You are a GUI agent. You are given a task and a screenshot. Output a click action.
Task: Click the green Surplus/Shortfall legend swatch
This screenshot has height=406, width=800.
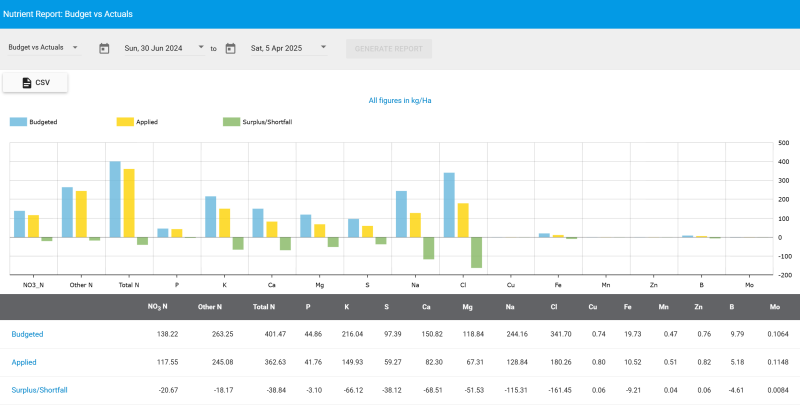(231, 122)
